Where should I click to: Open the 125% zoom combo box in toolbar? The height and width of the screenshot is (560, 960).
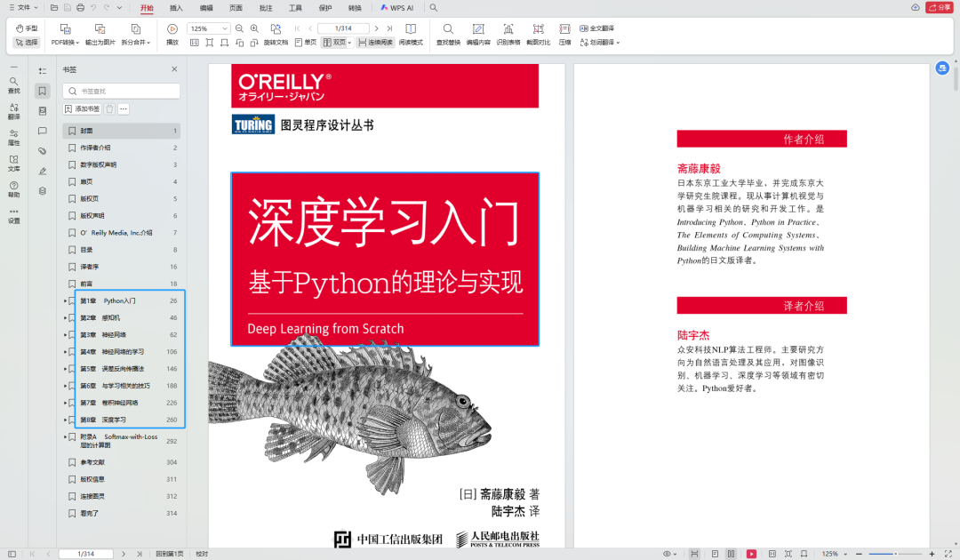click(x=208, y=28)
